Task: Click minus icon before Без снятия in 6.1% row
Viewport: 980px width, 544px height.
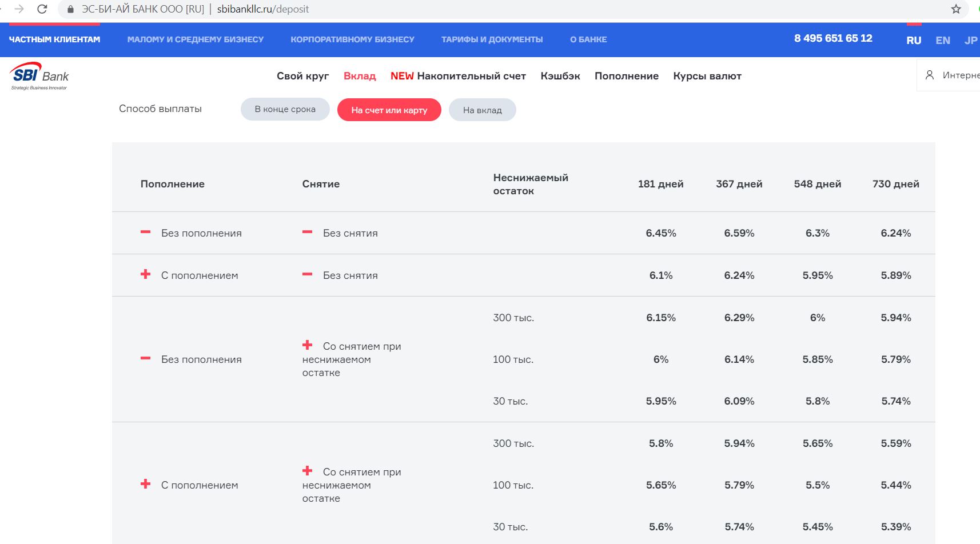Action: pyautogui.click(x=308, y=274)
